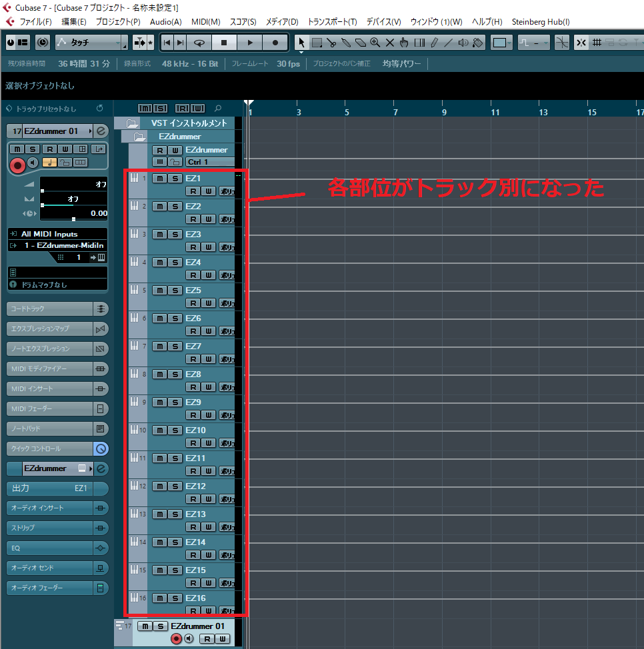Solo the EZ1 track
This screenshot has width=644, height=649.
click(175, 179)
